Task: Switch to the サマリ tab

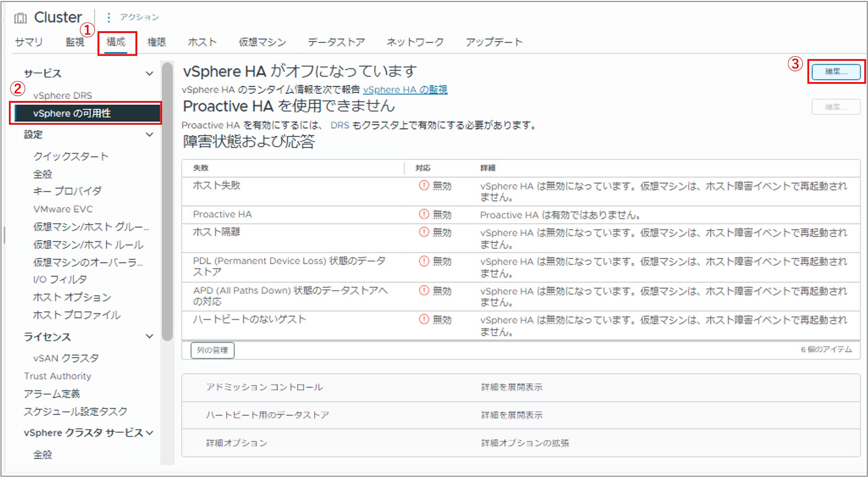Action: click(29, 42)
